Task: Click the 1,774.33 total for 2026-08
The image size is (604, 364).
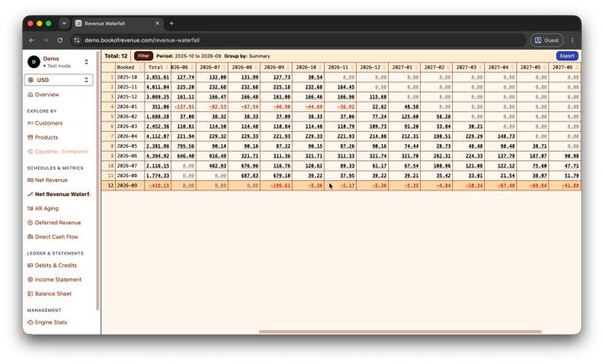Action: pos(158,175)
